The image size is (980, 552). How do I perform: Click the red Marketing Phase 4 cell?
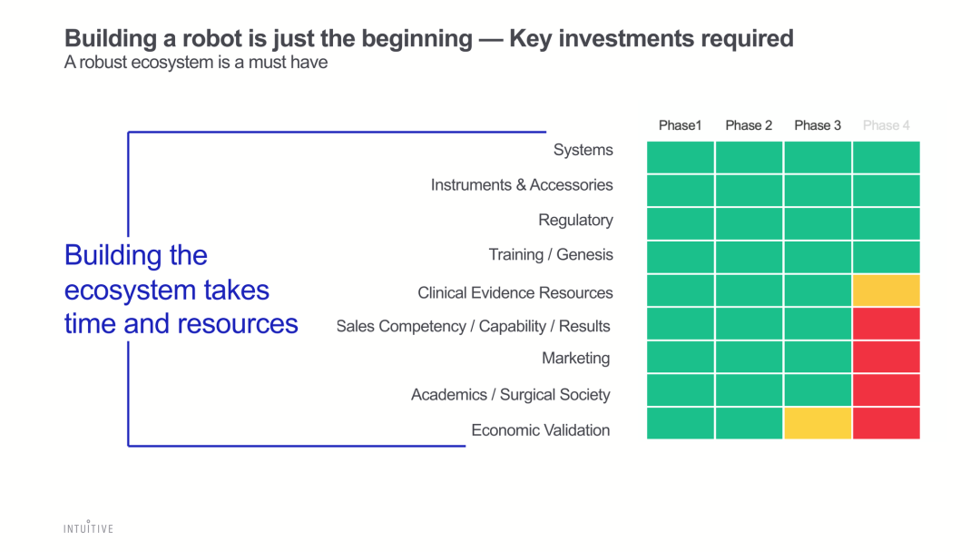887,357
